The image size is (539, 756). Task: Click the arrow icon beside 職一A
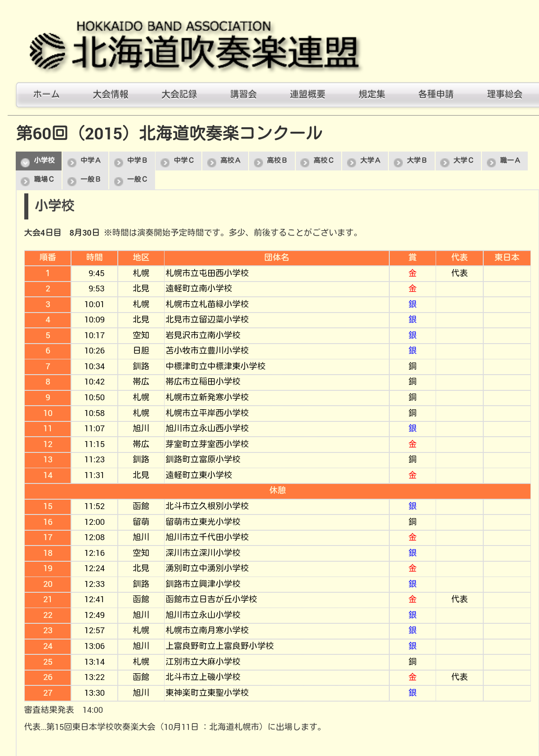click(x=491, y=162)
